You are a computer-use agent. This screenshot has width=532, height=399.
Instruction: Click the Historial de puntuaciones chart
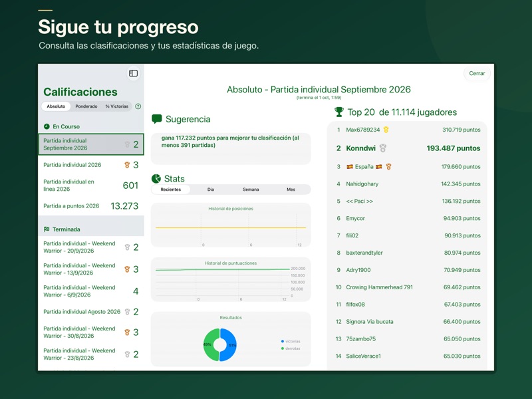(x=231, y=279)
